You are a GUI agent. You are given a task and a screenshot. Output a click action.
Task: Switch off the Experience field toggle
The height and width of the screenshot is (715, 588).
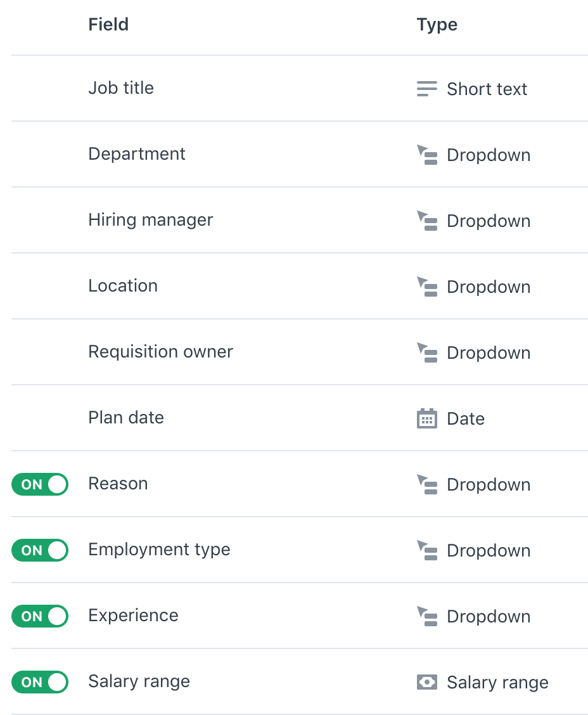coord(39,617)
